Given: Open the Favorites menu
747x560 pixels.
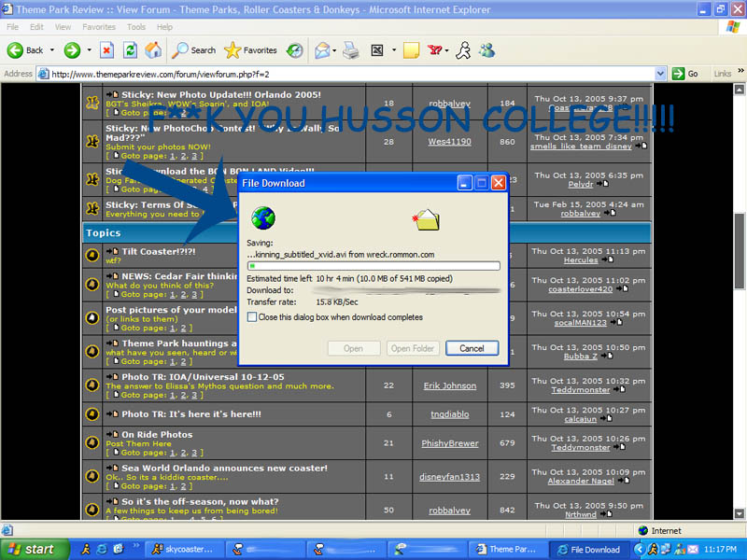Looking at the screenshot, I should point(99,27).
